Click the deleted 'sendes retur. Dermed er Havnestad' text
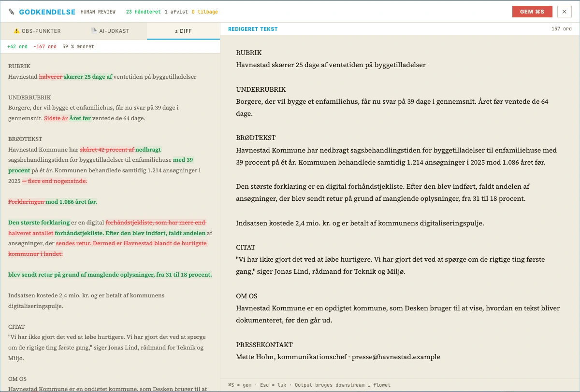This screenshot has height=392, width=580. pos(132,243)
